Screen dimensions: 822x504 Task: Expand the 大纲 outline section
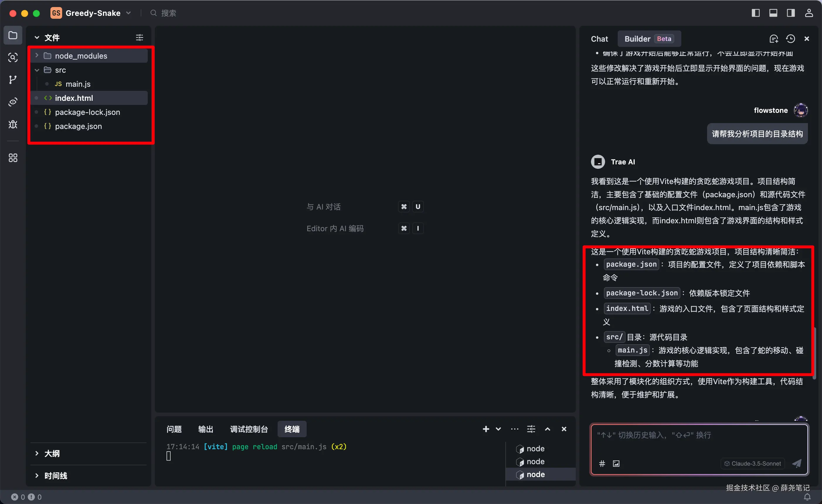pyautogui.click(x=52, y=453)
